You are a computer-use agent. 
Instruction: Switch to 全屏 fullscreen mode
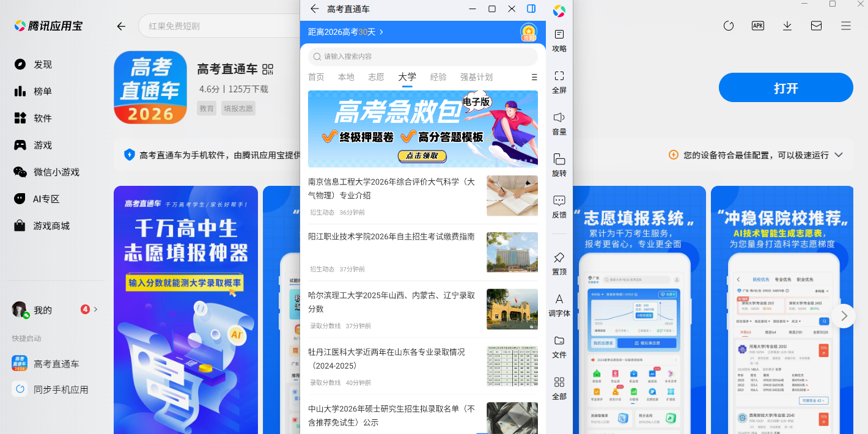click(559, 82)
